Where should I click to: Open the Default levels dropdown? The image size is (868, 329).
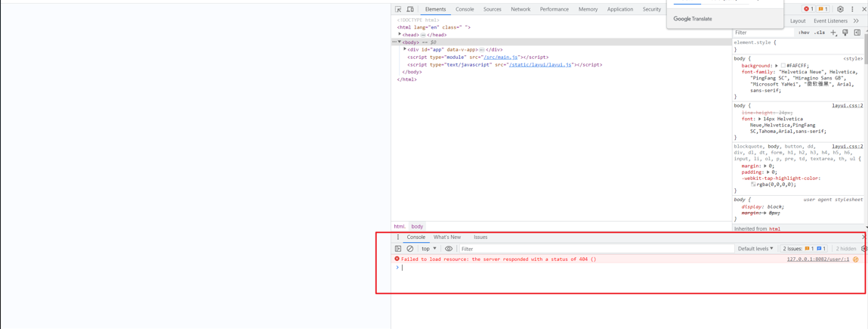[755, 249]
